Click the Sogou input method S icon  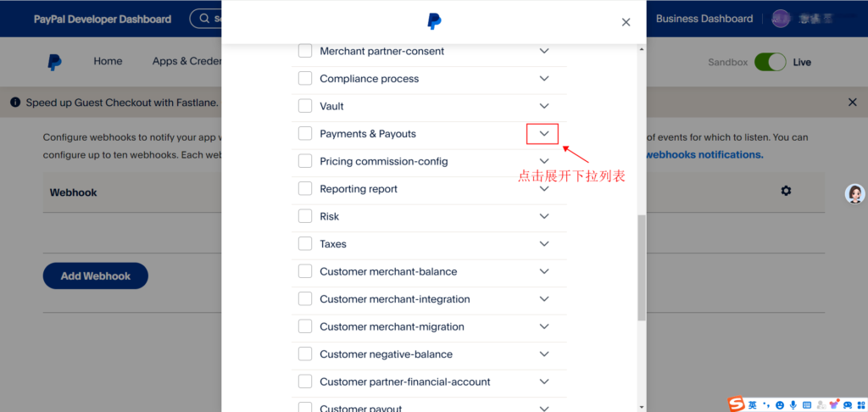736,404
